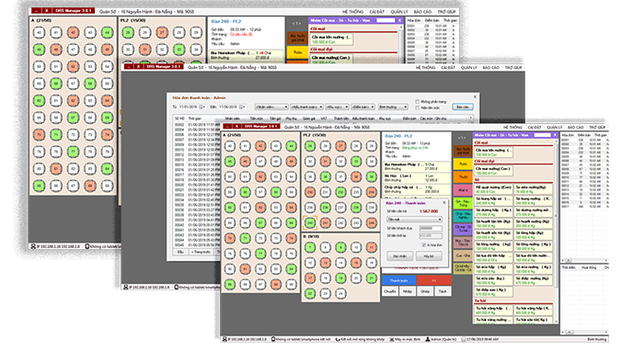This screenshot has width=644, height=362.
Task: Open calendar picker for the start date
Action: click(x=202, y=107)
